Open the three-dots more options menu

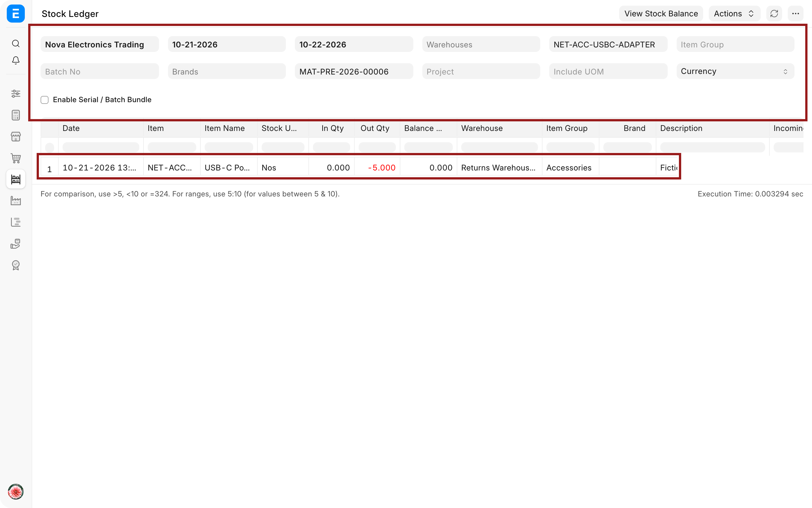click(795, 14)
